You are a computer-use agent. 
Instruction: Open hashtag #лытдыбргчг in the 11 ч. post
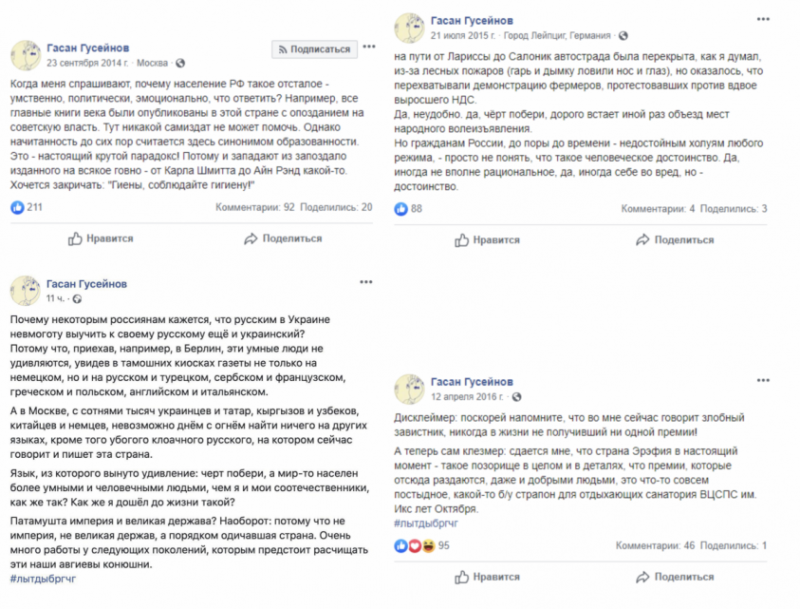tap(43, 579)
